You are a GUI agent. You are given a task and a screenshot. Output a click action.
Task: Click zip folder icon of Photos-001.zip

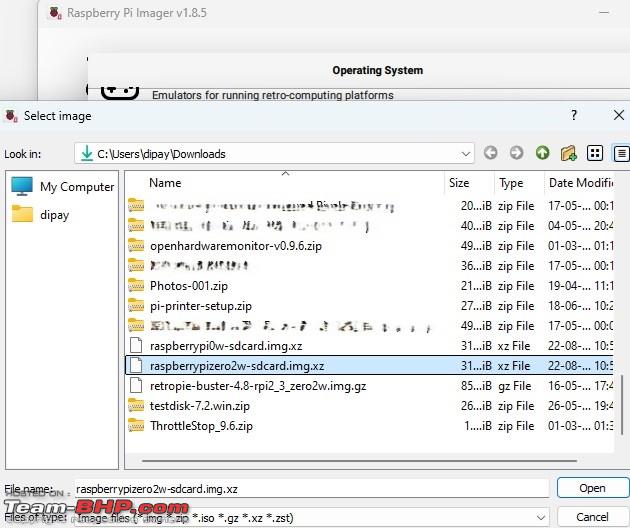click(x=136, y=285)
